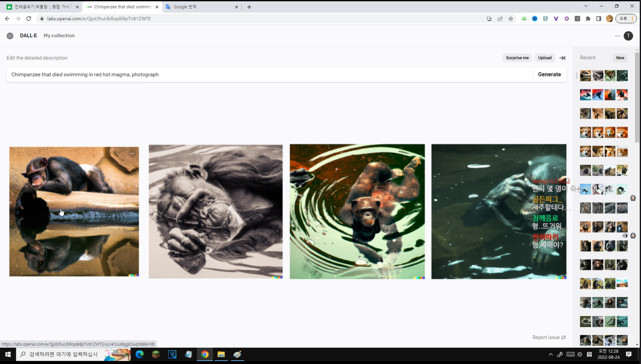Click the Generate button
The image size is (641, 364).
point(549,74)
